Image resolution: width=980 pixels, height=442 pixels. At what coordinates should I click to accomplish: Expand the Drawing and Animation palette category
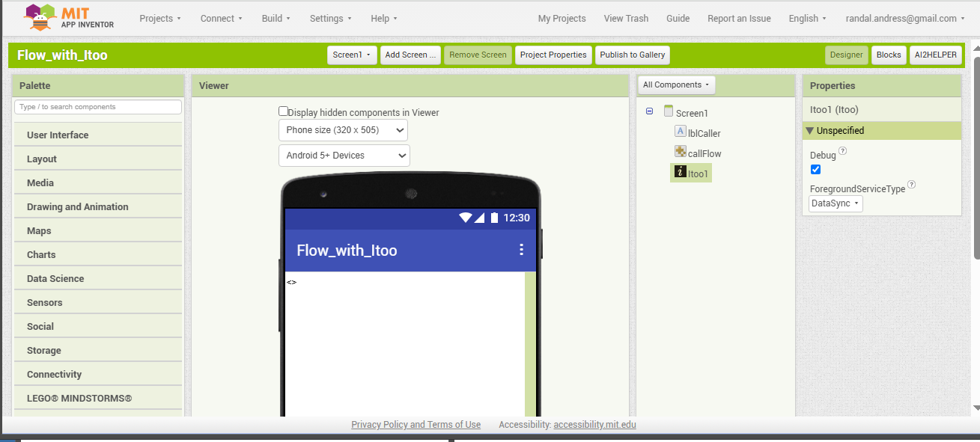coord(98,207)
